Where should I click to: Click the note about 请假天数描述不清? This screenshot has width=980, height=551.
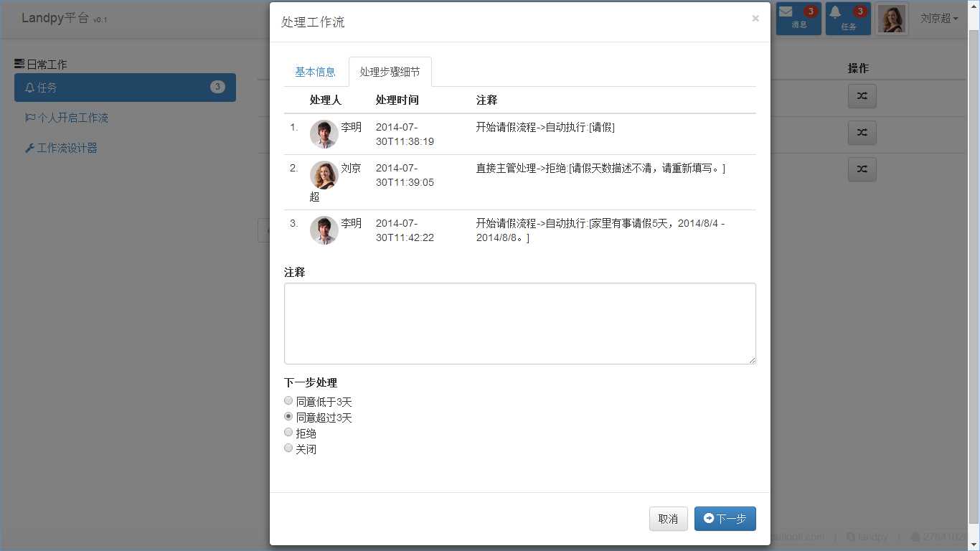600,168
